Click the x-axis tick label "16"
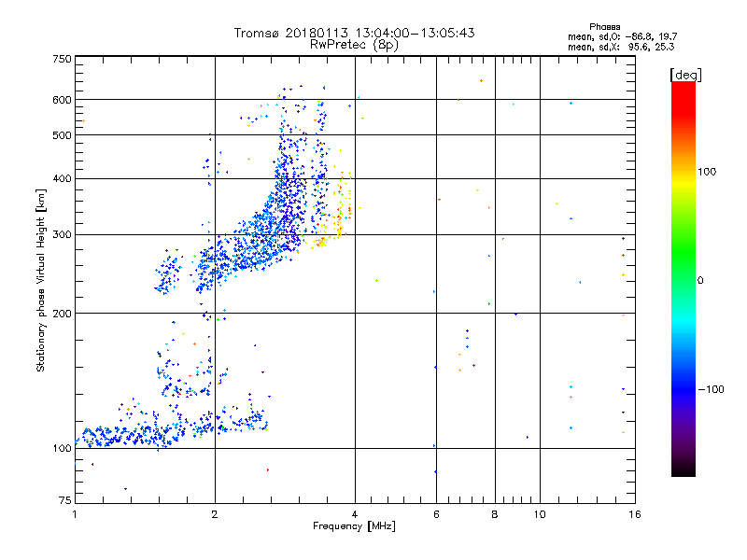This screenshot has width=747, height=560. [635, 514]
